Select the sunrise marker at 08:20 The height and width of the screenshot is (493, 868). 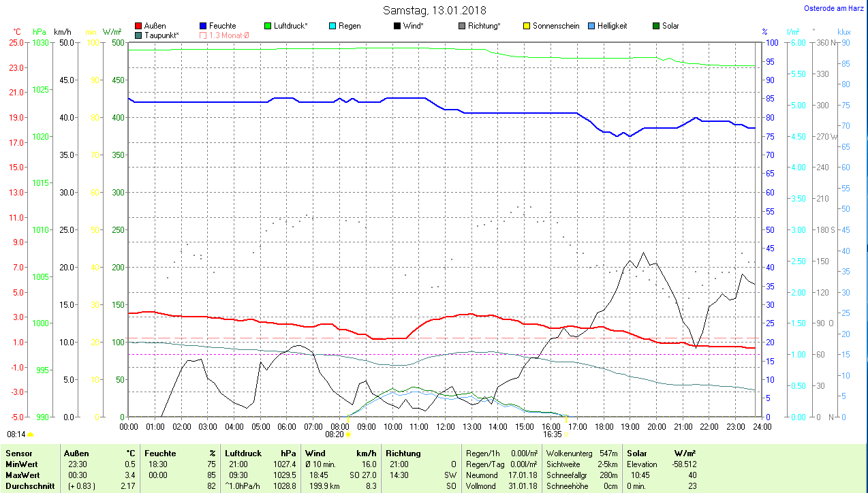[348, 434]
